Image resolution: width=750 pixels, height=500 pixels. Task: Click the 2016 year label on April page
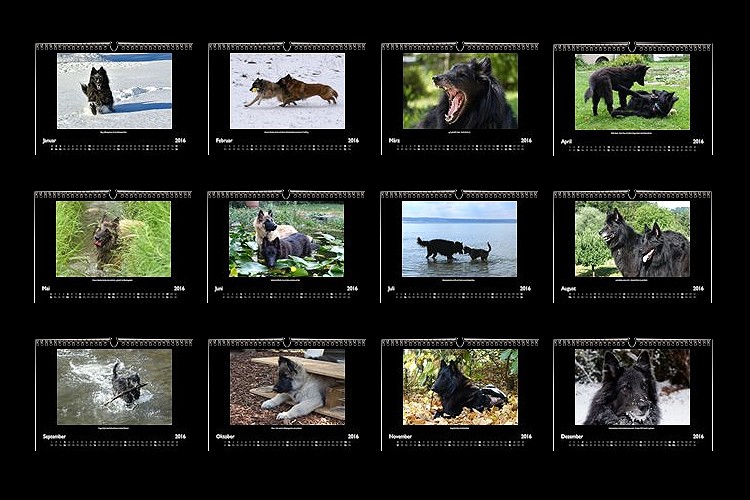pos(698,141)
